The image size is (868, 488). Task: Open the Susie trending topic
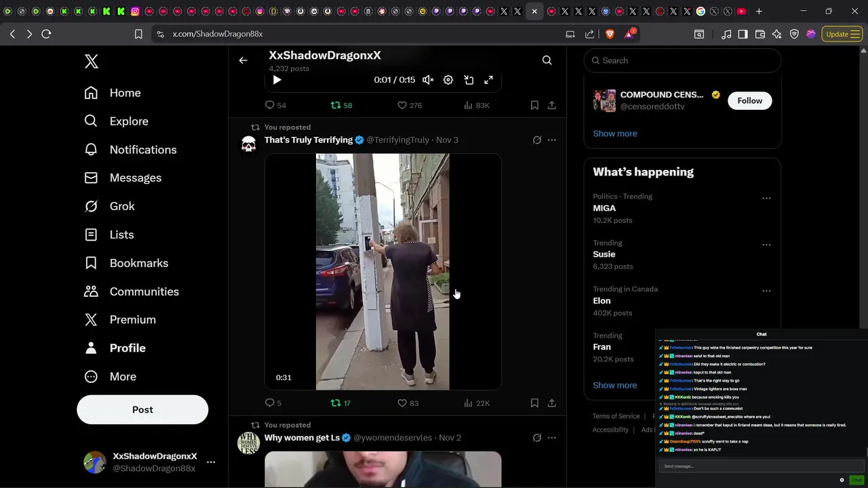point(604,254)
